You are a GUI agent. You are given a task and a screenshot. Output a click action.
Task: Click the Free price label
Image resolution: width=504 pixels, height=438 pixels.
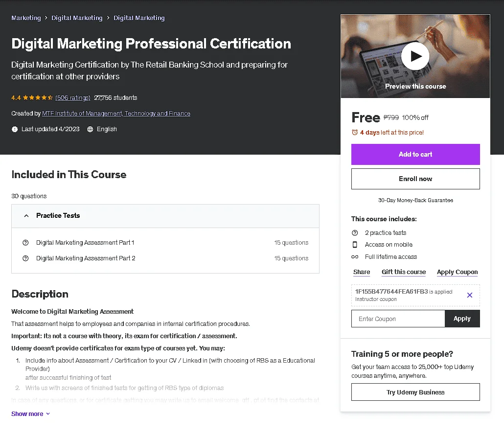tap(366, 117)
